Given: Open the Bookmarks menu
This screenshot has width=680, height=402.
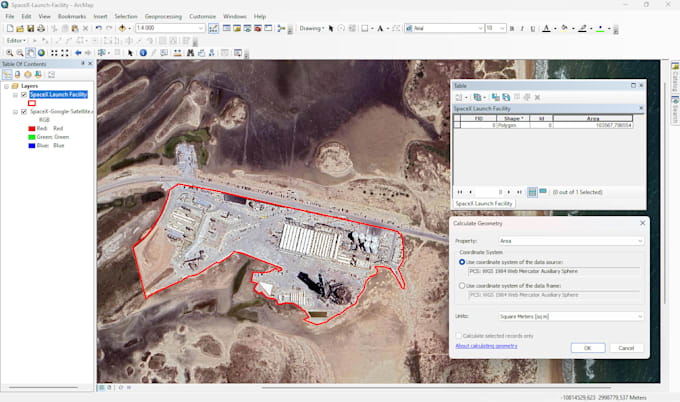Looking at the screenshot, I should [72, 16].
